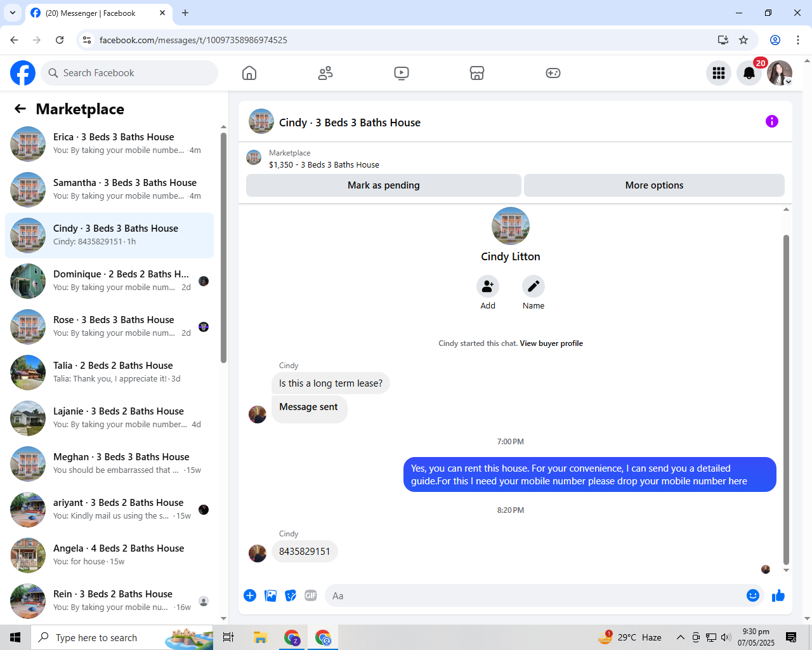Open the Notifications bell showing 20
This screenshot has height=650, width=812.
pos(749,73)
